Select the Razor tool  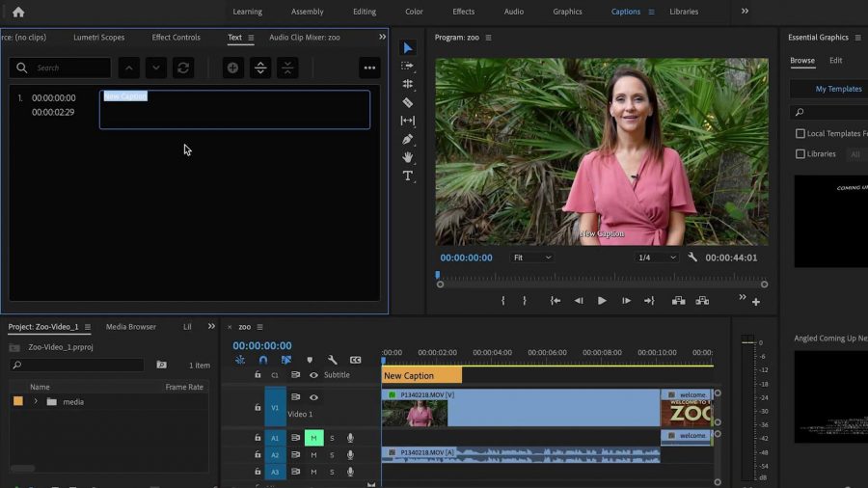click(x=407, y=102)
